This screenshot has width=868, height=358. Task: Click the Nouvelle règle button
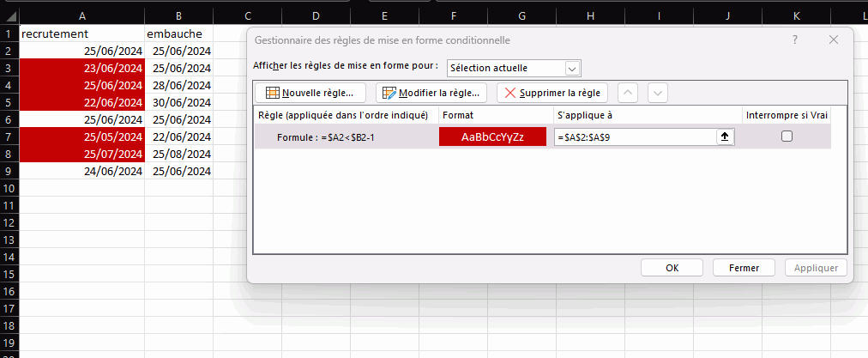(310, 93)
